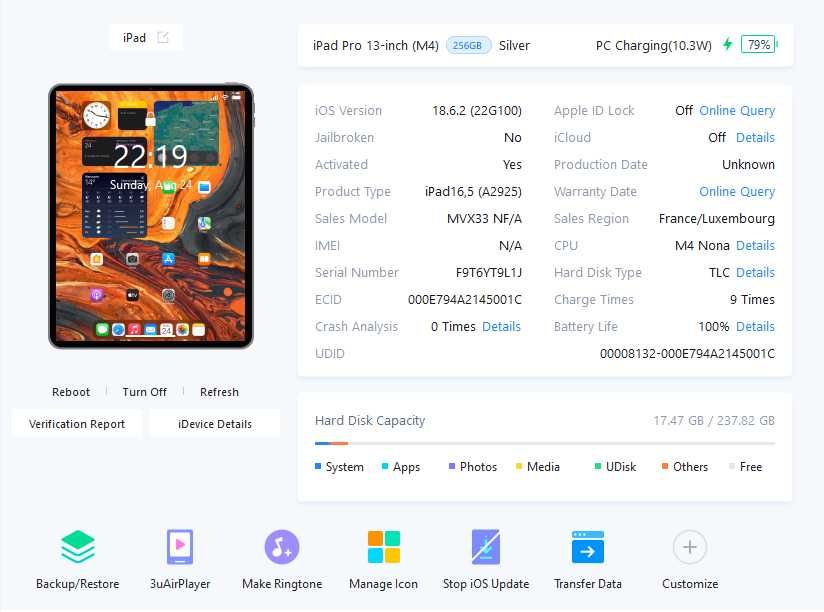Viewport: 824px width, 612px height.
Task: Click 17.47 GB / 237.82 GB capacity text
Action: point(714,420)
